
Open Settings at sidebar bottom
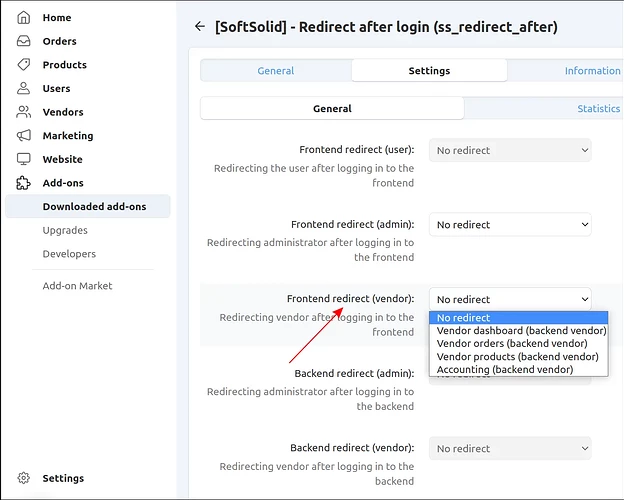click(63, 478)
